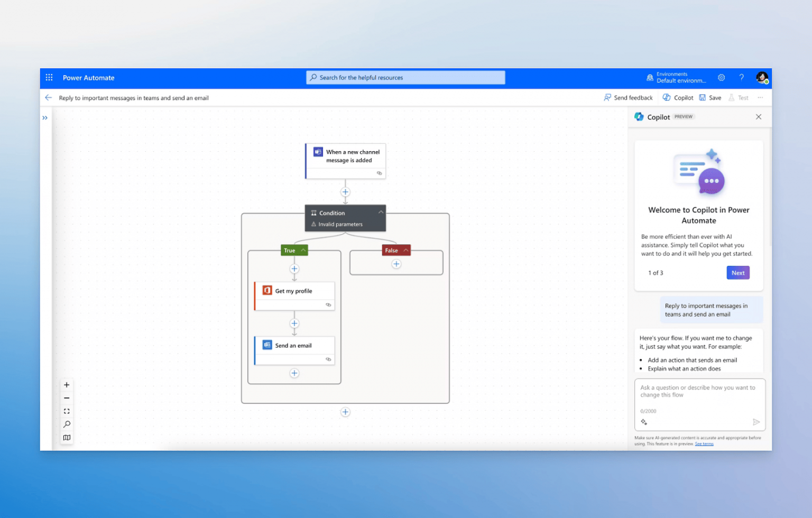Zoom out on the flow canvas
Screen dimensions: 812x518
(67, 398)
